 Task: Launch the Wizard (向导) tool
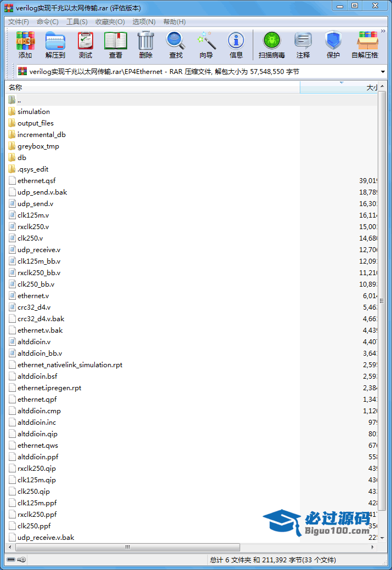click(206, 44)
